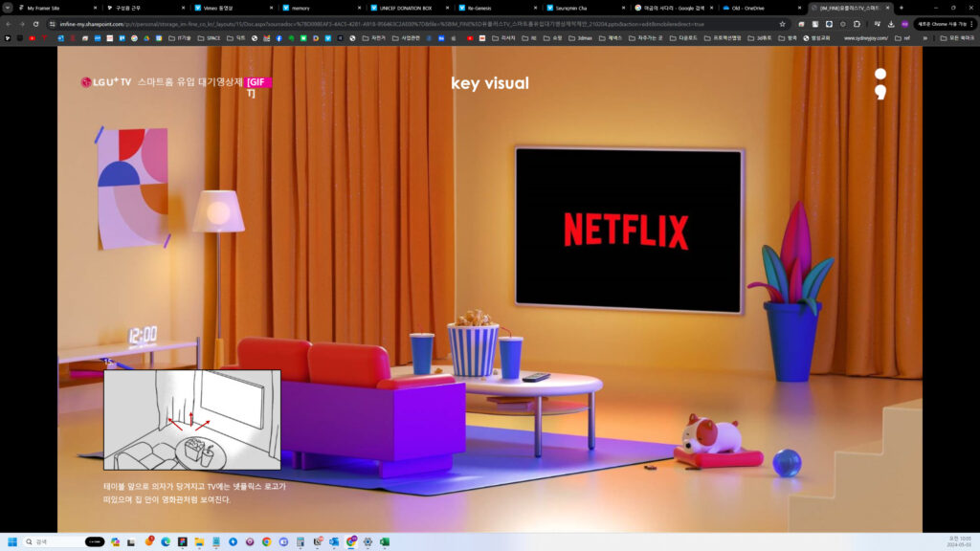
Task: Open the Chrome downloads icon
Action: [x=891, y=24]
